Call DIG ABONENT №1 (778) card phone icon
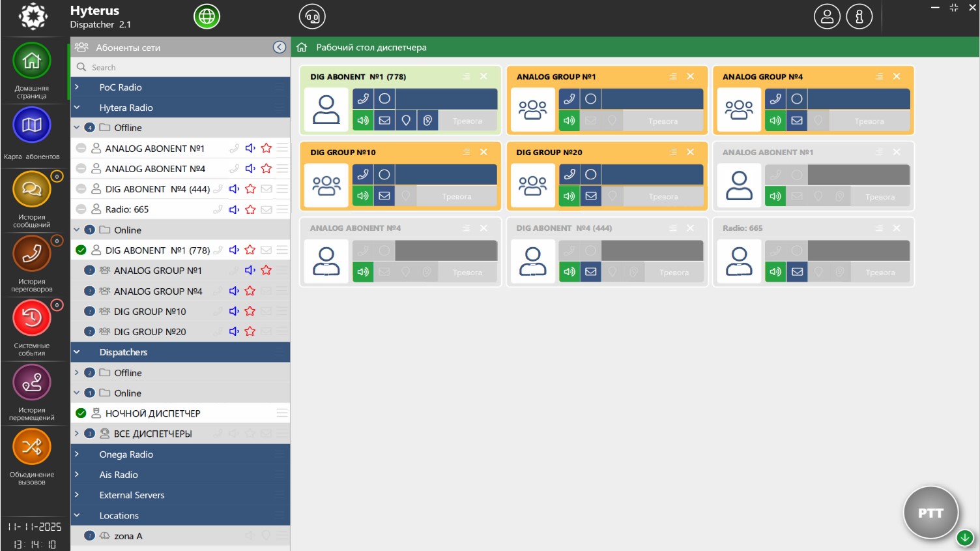Image resolution: width=980 pixels, height=551 pixels. pos(363,98)
